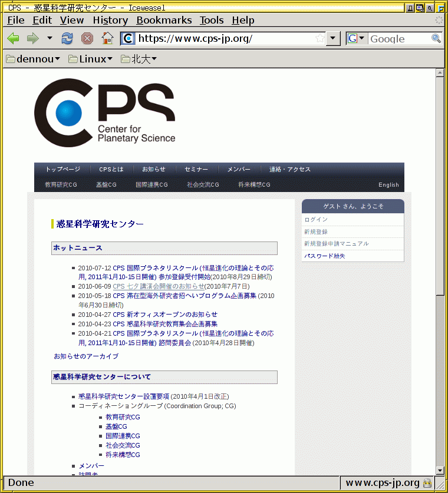Open CPS 惑星科学研究教育集会企画募集 link

(165, 324)
